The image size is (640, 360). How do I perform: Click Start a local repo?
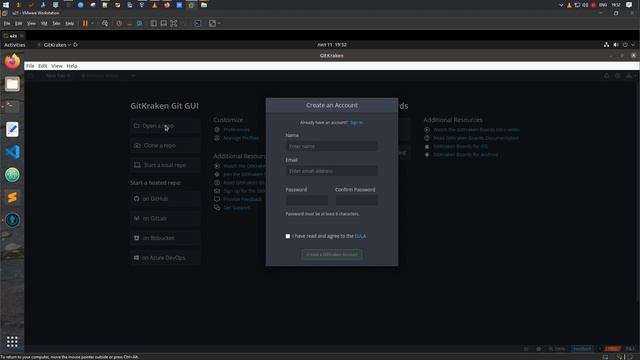pos(165,165)
